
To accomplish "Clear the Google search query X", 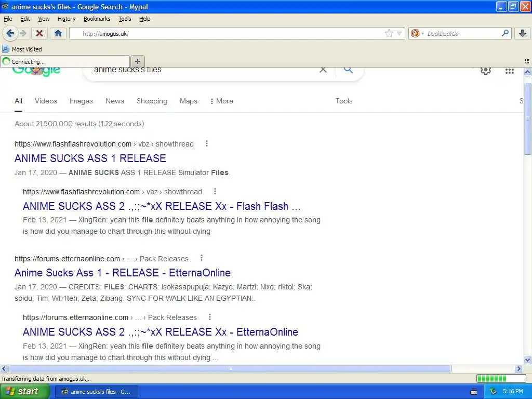I will tap(323, 70).
